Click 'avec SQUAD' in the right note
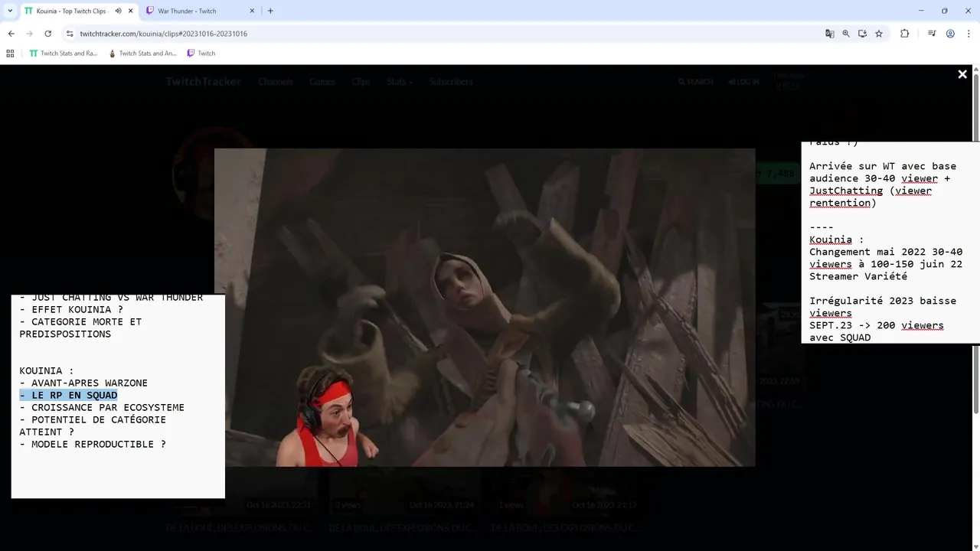 (x=840, y=337)
